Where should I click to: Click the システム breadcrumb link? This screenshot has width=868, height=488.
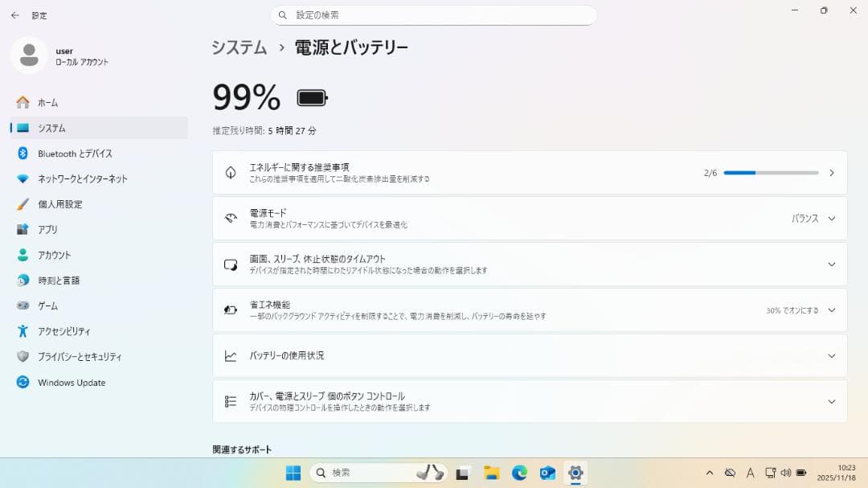click(x=239, y=47)
